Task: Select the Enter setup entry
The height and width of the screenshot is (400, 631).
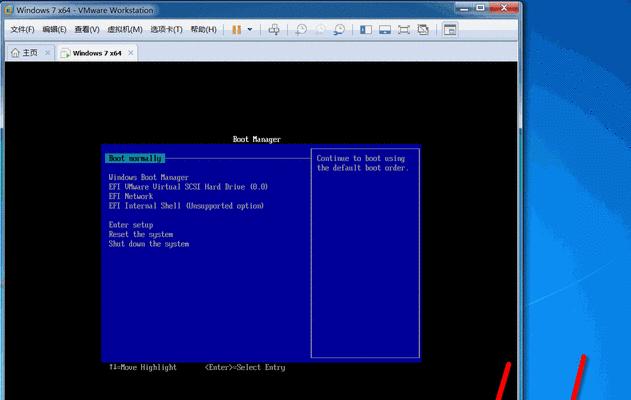Action: [x=131, y=225]
